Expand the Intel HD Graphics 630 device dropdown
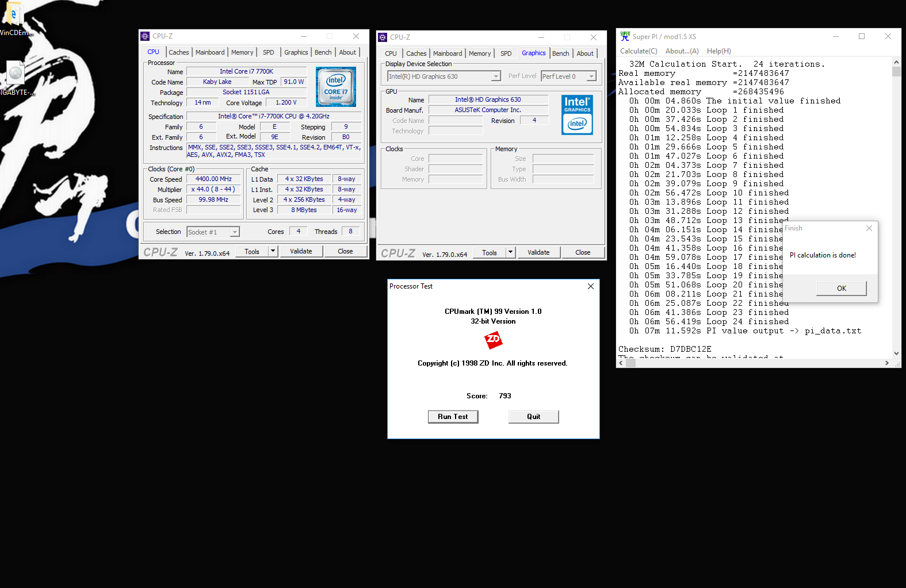Viewport: 906px width, 588px height. tap(496, 76)
